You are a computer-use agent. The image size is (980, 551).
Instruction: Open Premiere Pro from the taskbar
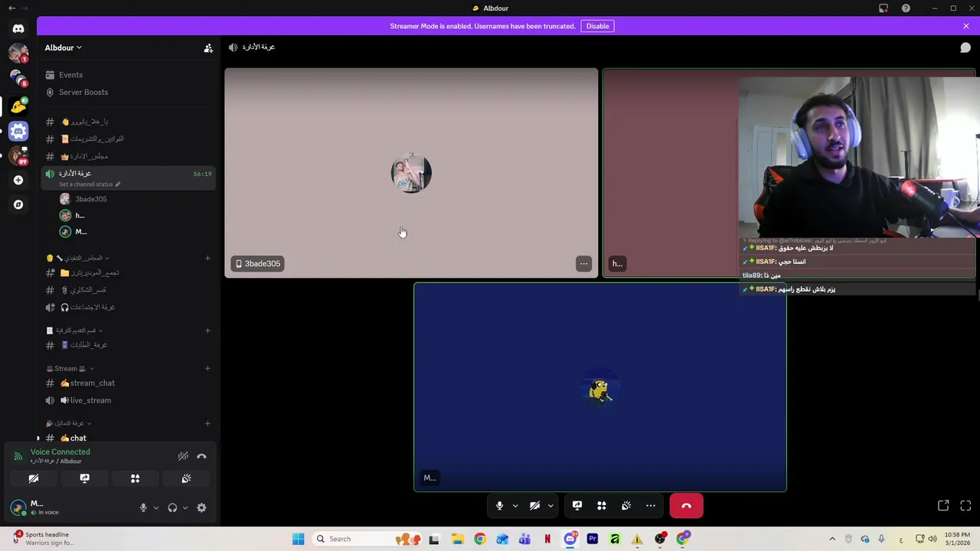(592, 539)
